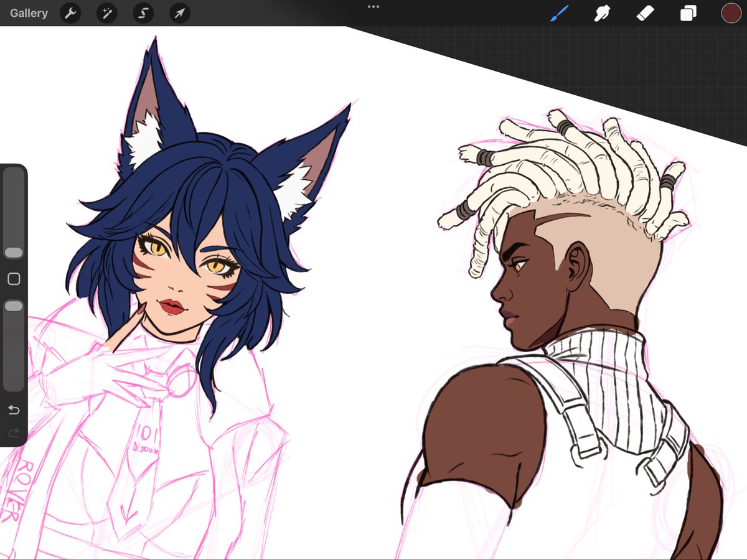The width and height of the screenshot is (747, 560).
Task: Open the Layers panel
Action: [688, 13]
